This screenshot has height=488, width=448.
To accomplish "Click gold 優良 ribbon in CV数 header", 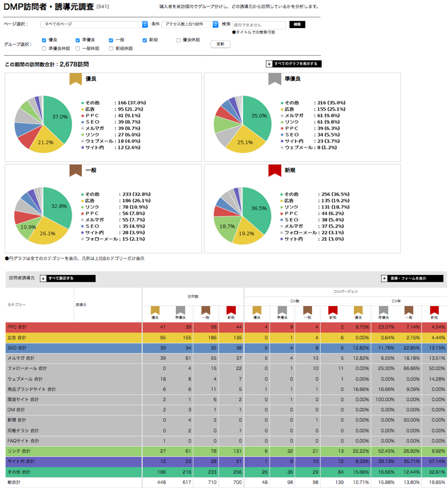I will [256, 310].
